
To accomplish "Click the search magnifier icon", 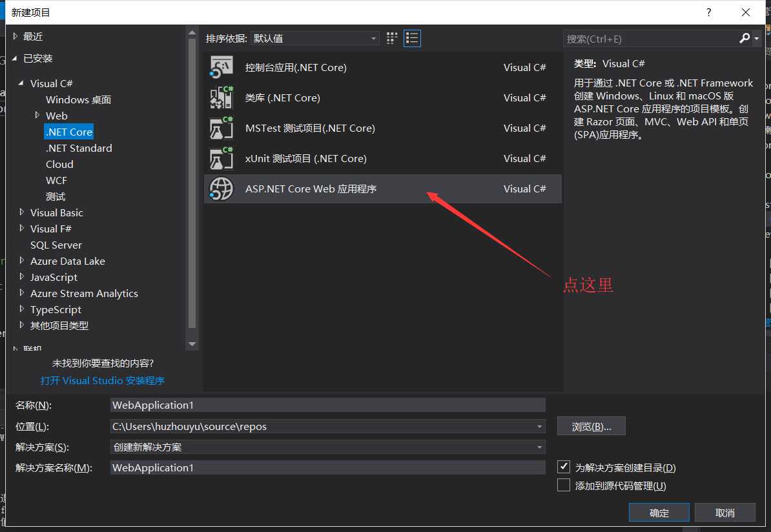I will point(745,38).
